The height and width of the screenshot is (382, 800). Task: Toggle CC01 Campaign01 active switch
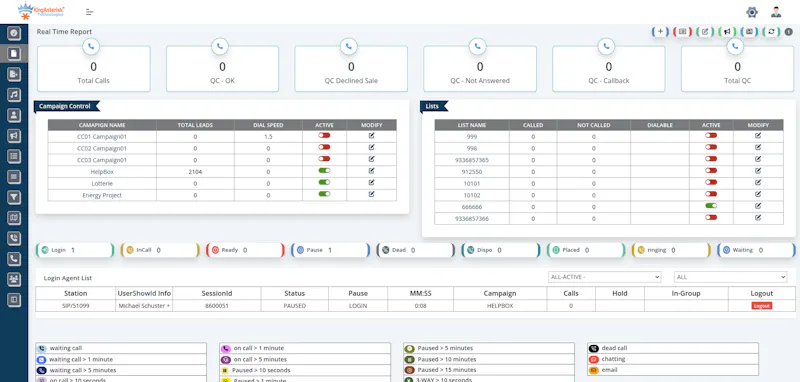tap(324, 136)
